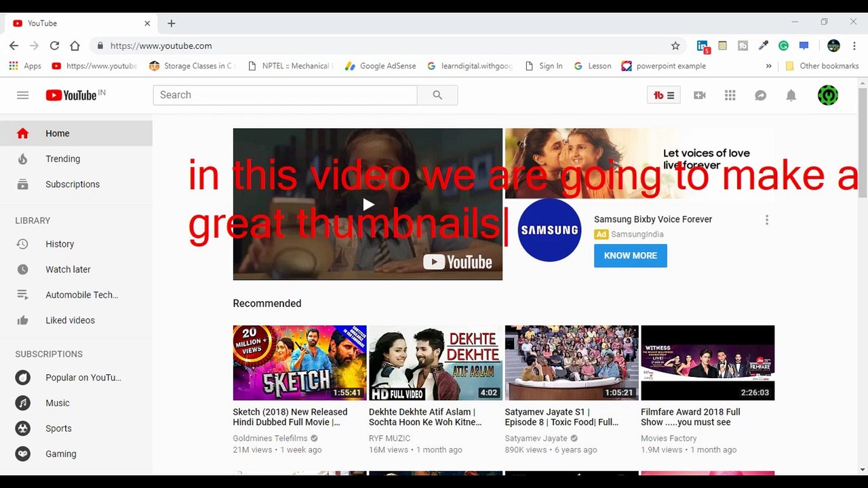Screen dimensions: 868x488
Task: Open the Samsung ad three-dot options
Action: (767, 220)
